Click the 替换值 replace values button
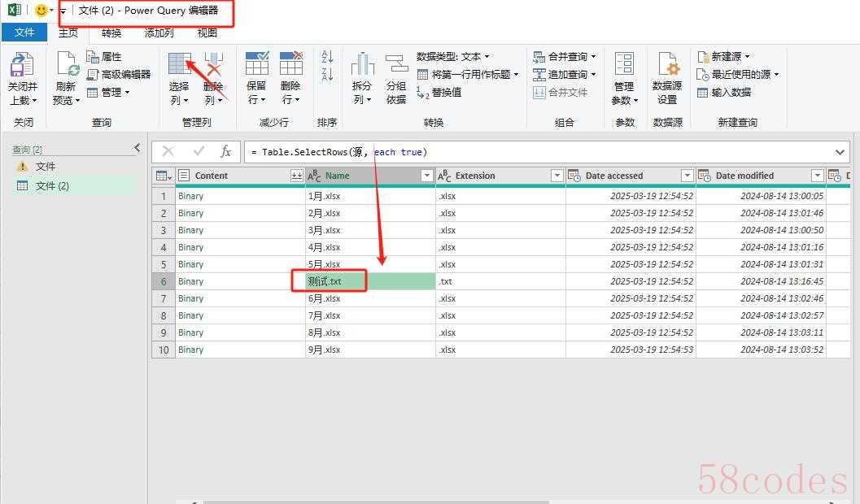This screenshot has height=504, width=860. coord(439,92)
